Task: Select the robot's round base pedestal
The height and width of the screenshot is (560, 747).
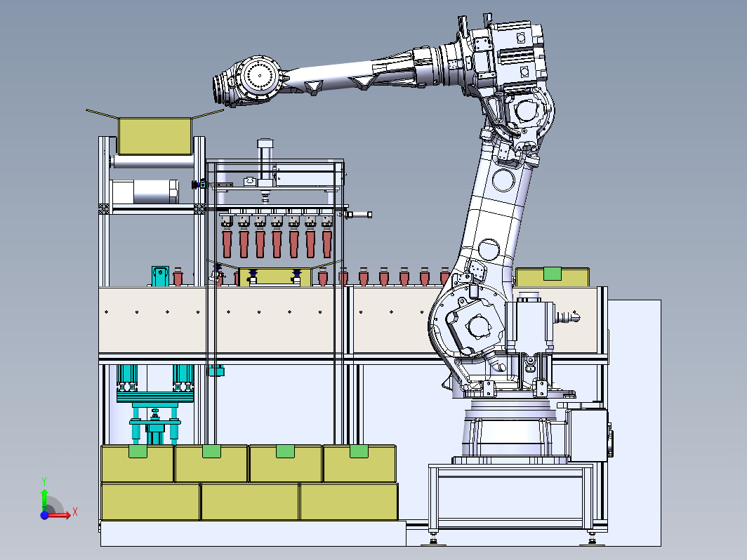Action: (510, 431)
